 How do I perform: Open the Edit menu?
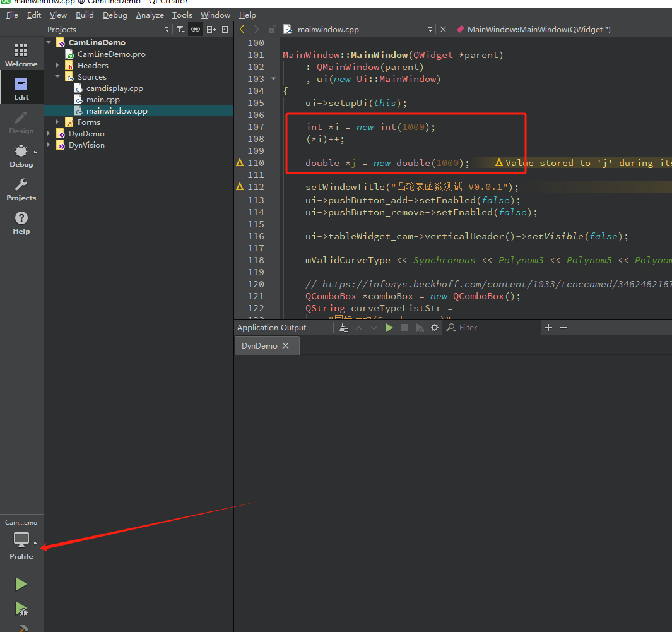pos(34,15)
